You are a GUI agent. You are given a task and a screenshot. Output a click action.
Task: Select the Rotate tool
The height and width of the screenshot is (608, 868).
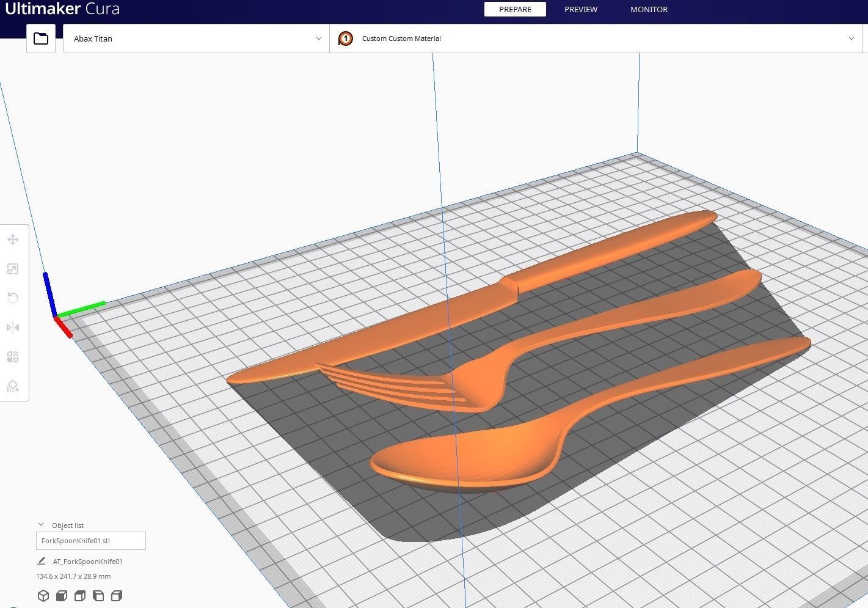(13, 298)
